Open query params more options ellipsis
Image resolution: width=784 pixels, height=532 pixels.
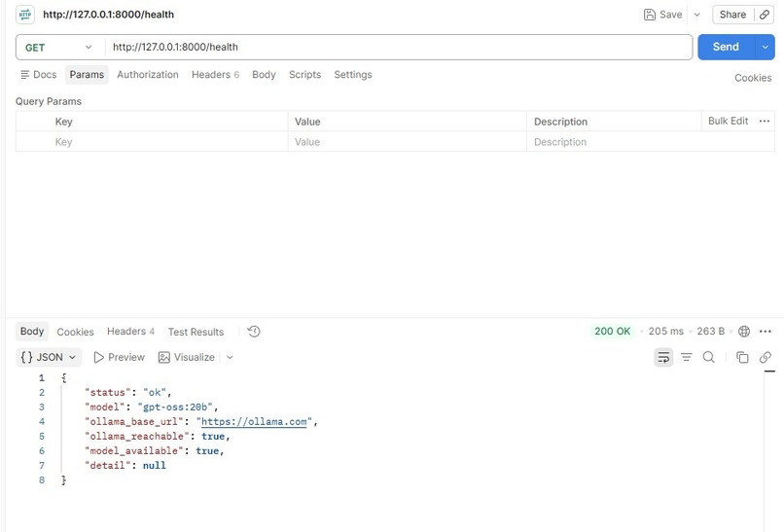point(764,121)
